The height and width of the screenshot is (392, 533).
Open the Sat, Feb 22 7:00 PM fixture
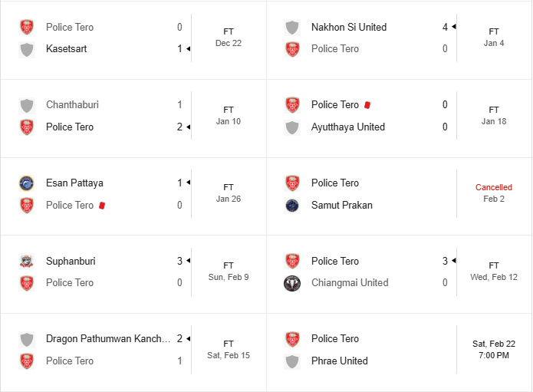click(493, 349)
